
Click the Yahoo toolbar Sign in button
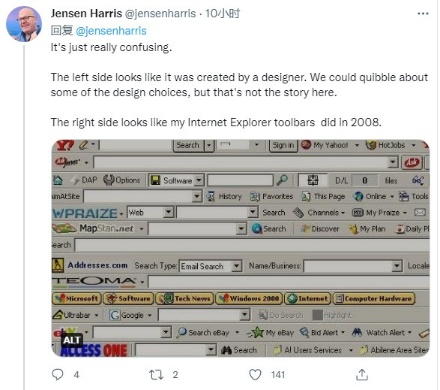pyautogui.click(x=283, y=145)
